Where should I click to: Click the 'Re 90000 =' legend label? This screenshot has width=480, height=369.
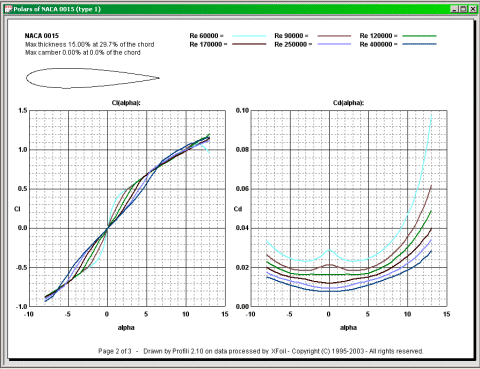pyautogui.click(x=291, y=36)
